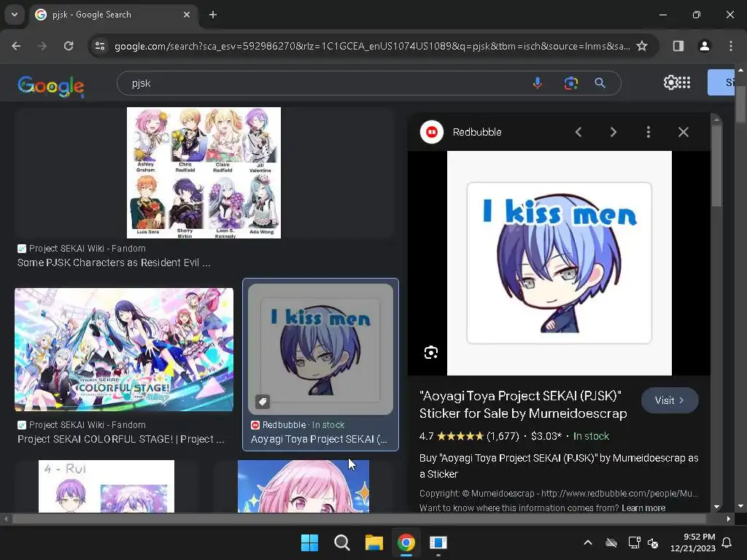This screenshot has width=747, height=560.
Task: Click preview panel scroll down arrow
Action: tap(716, 507)
